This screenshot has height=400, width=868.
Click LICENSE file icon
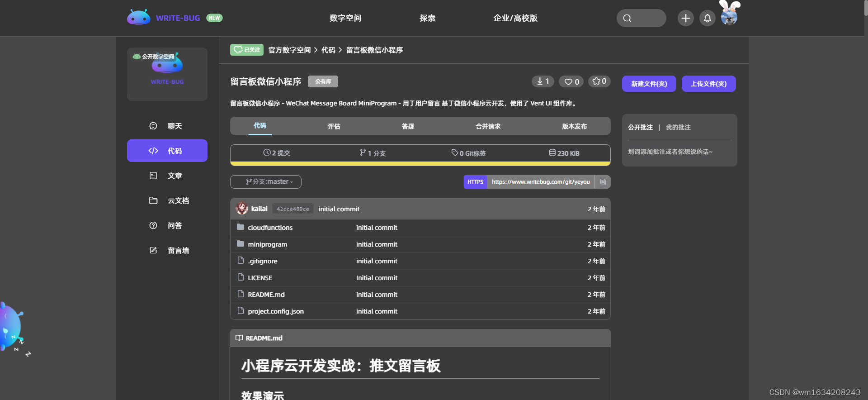(x=241, y=277)
